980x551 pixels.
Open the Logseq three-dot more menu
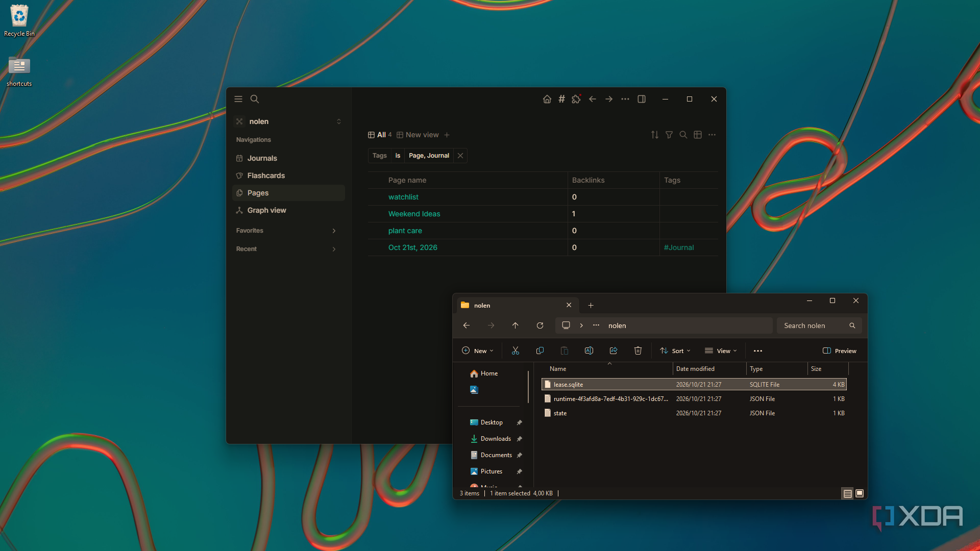click(625, 99)
